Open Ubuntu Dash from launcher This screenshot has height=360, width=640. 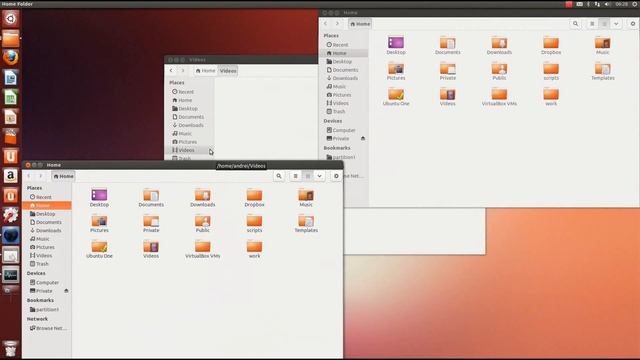tap(11, 19)
